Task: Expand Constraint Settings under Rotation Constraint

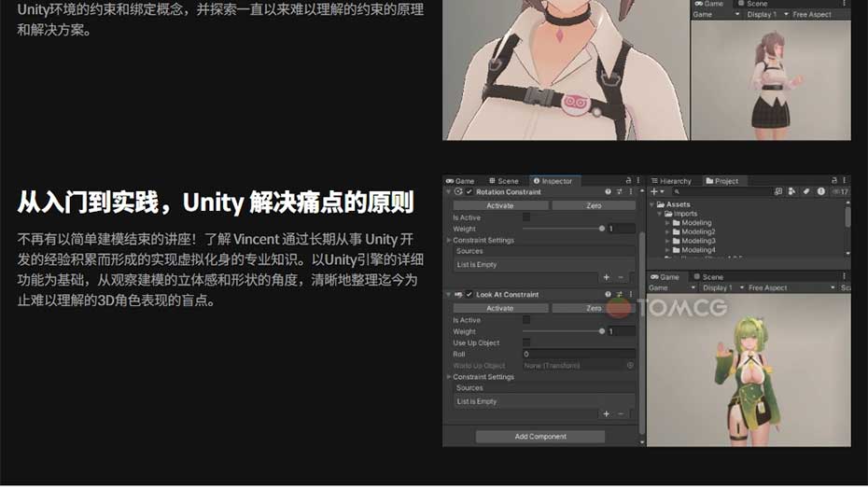Action: [449, 241]
